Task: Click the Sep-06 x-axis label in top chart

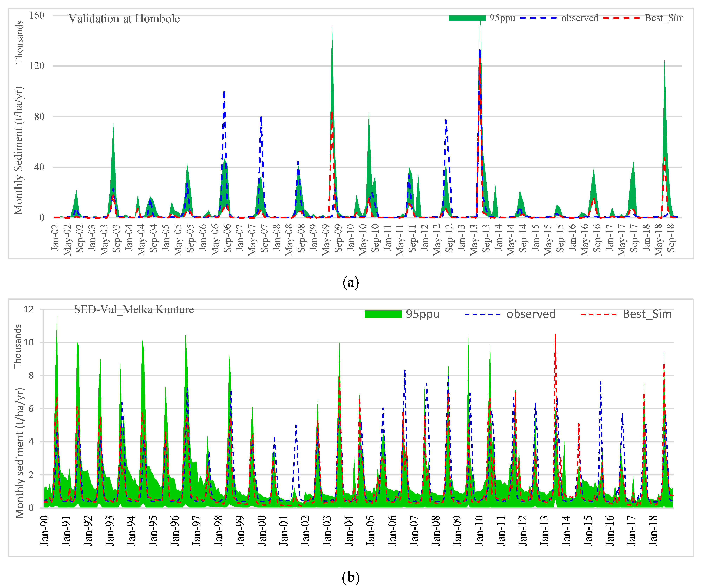Action: (x=228, y=238)
